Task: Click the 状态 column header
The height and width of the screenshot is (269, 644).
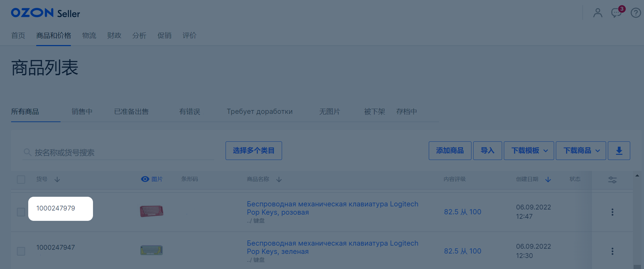Action: (x=575, y=179)
